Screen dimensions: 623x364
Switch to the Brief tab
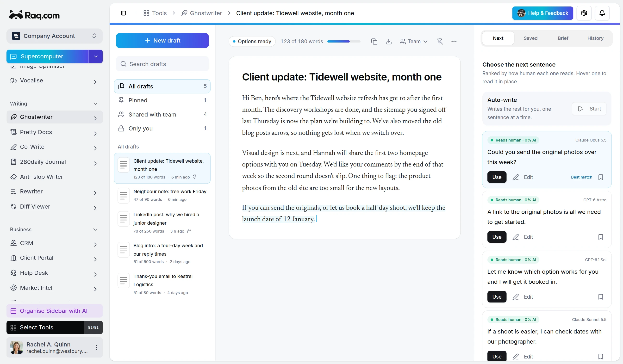pyautogui.click(x=563, y=38)
